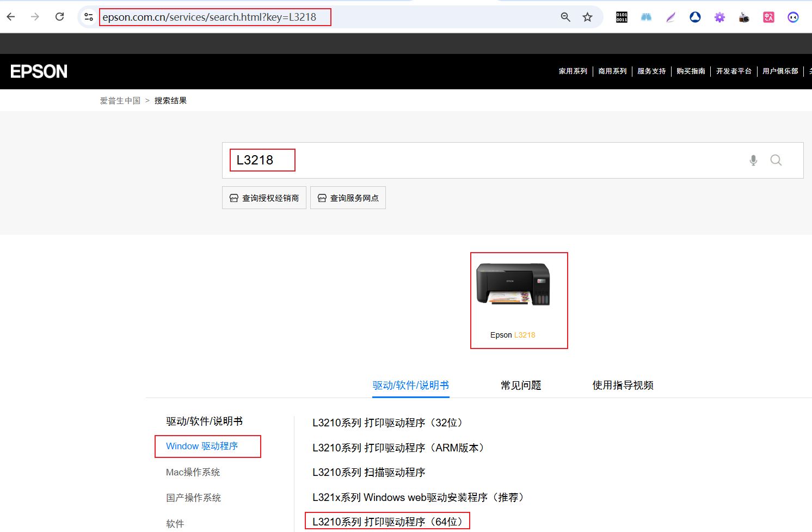Select Mac操作系统 in left sidebar
Image resolution: width=812 pixels, height=532 pixels.
click(193, 472)
